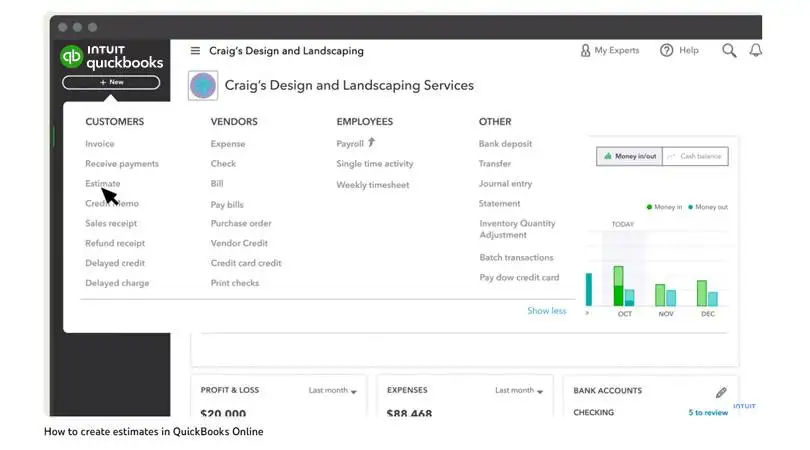Open the search magnifier icon
810x450 pixels.
[x=729, y=51]
